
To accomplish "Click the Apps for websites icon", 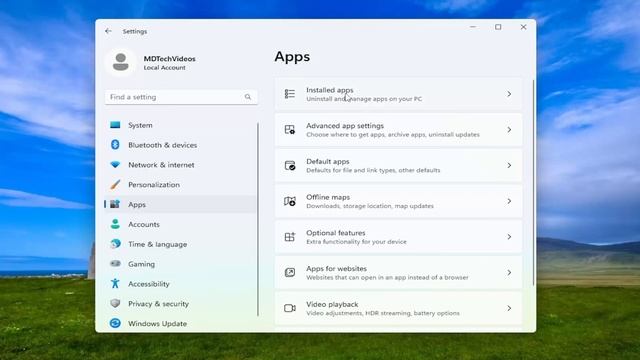I will coord(290,272).
